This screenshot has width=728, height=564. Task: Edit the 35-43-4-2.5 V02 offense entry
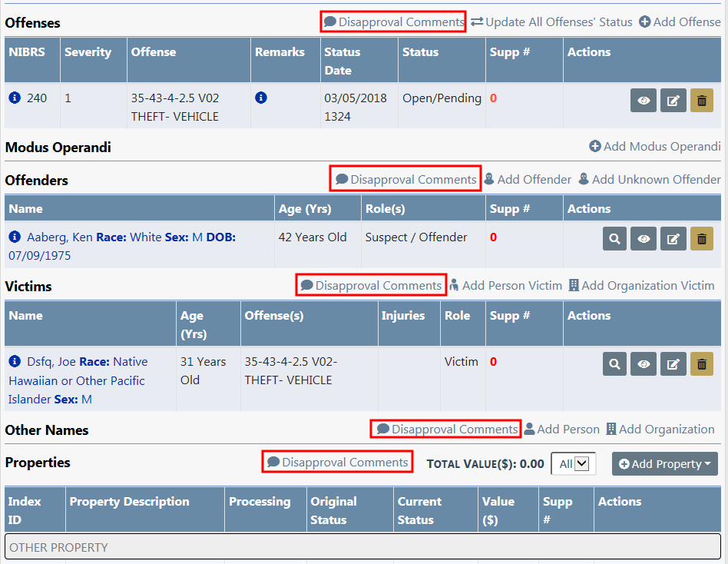click(673, 101)
